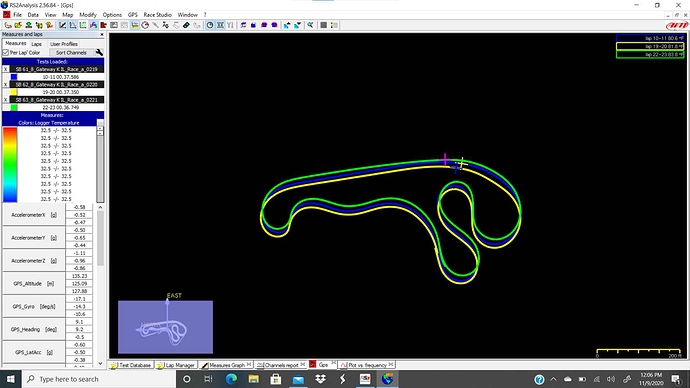The width and height of the screenshot is (690, 388).
Task: Select the first line-graph icon in the toolbar
Action: click(x=62, y=25)
